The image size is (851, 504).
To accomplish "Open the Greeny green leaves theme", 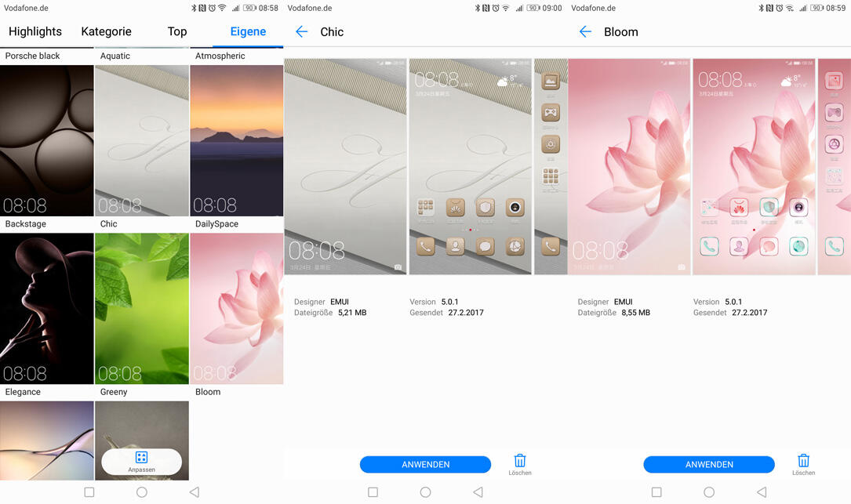I will pyautogui.click(x=142, y=308).
